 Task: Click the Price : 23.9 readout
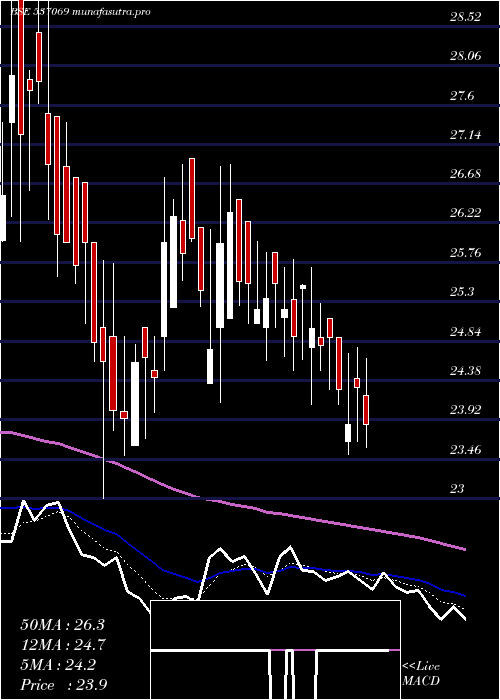click(63, 684)
